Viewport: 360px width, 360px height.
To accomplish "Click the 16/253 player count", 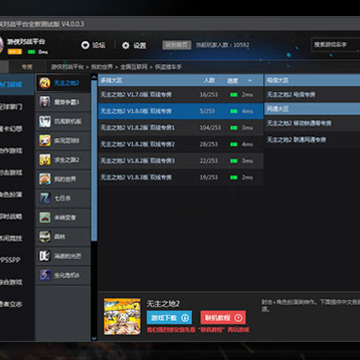I will (x=209, y=95).
